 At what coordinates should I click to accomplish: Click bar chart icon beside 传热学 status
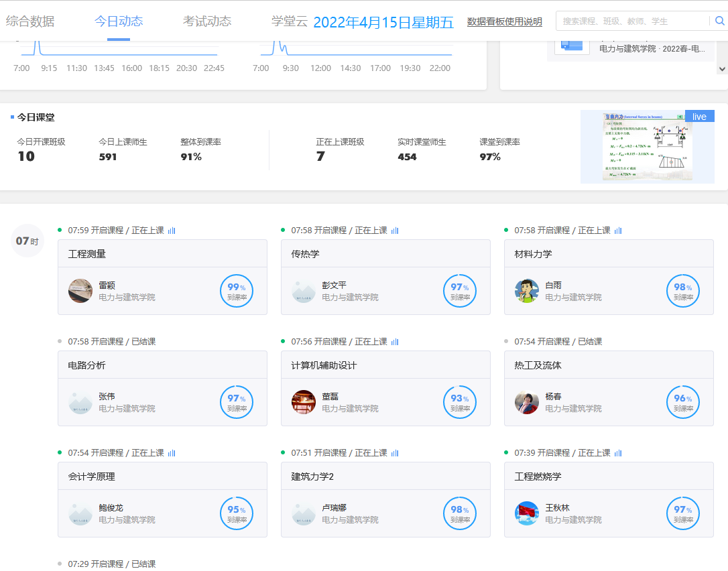[x=395, y=231]
